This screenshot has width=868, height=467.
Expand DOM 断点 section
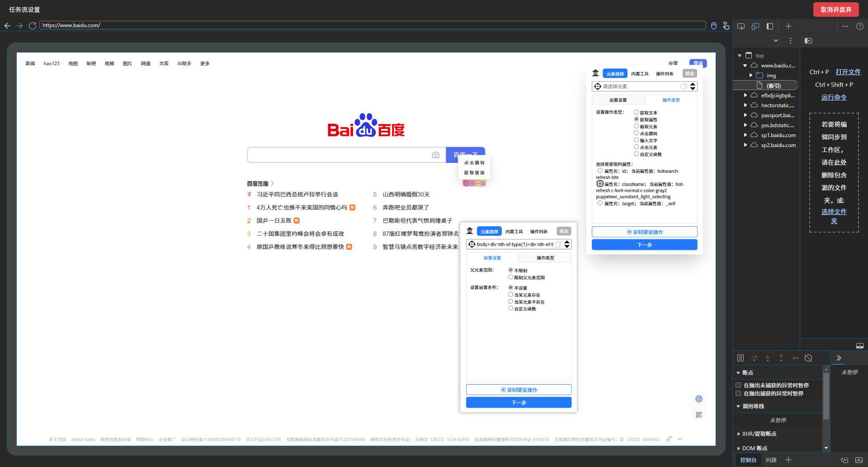[x=739, y=448]
